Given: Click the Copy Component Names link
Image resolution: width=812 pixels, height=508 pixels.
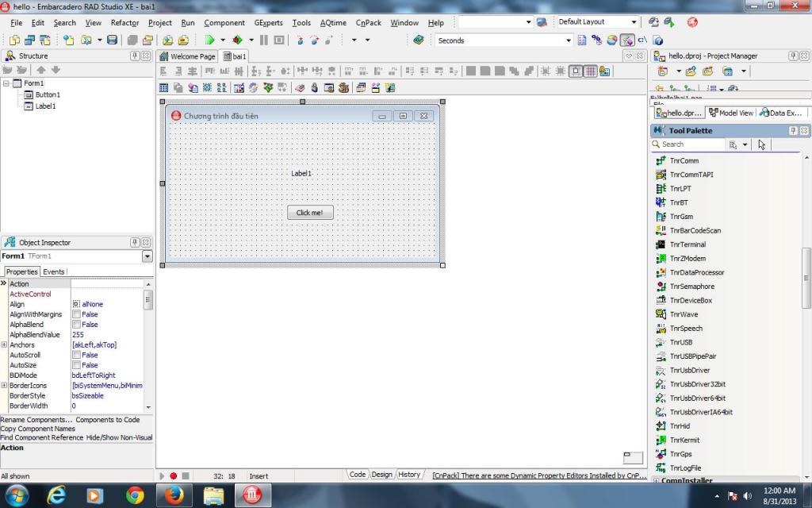Looking at the screenshot, I should 38,428.
